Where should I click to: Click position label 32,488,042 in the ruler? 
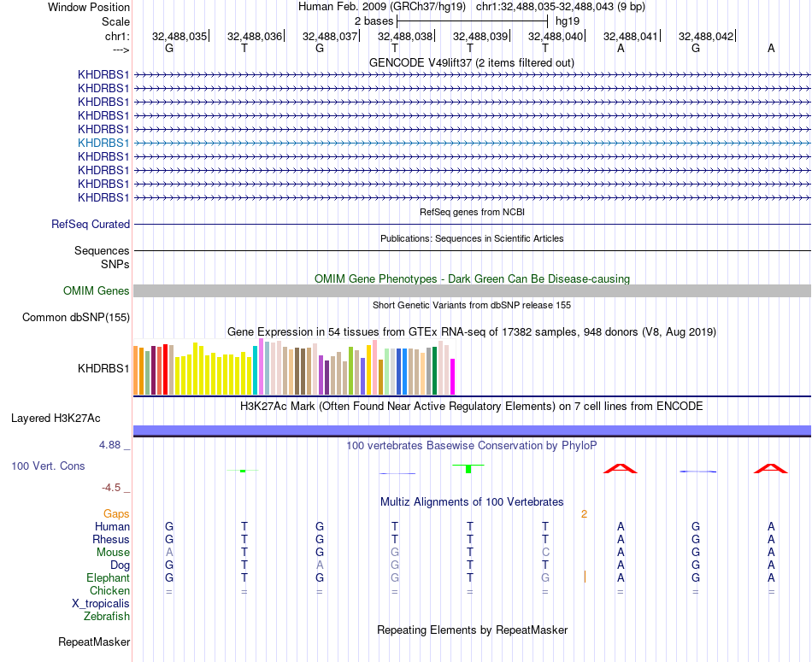706,36
